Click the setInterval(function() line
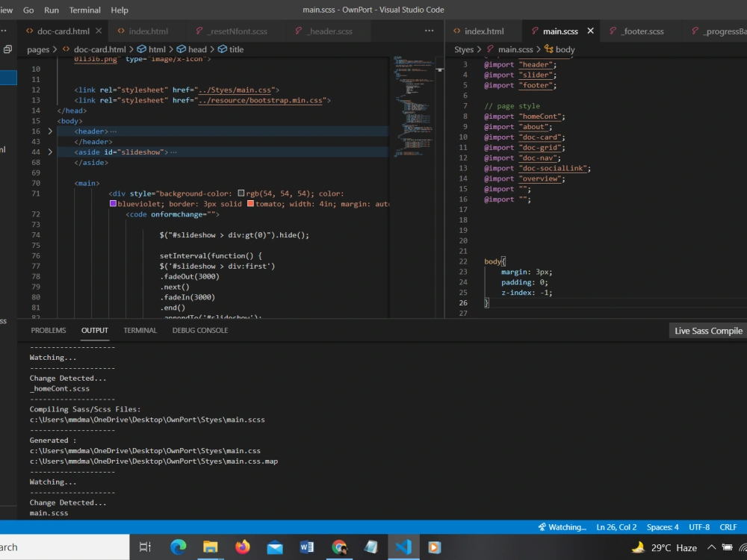The height and width of the screenshot is (560, 747). tap(211, 255)
